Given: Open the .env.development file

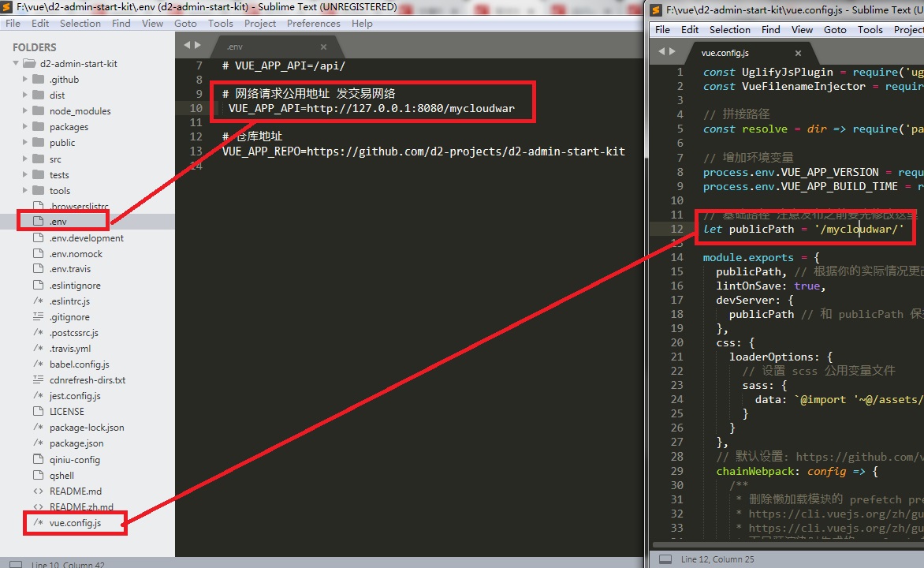Looking at the screenshot, I should 86,237.
